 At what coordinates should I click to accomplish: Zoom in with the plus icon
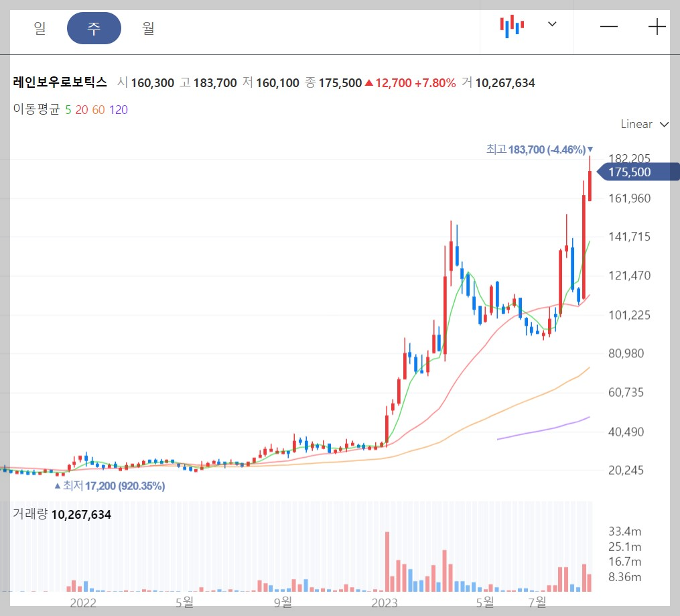click(x=657, y=27)
